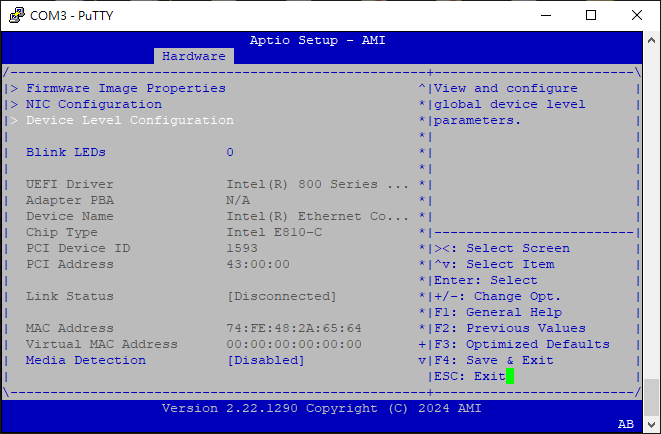Click the scroll down 'v' indicator

(422, 360)
